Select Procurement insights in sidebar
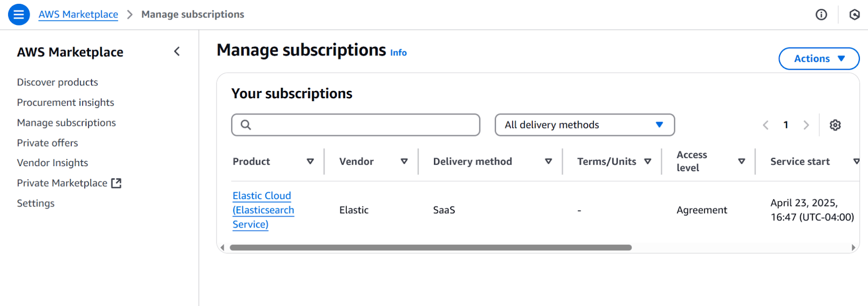Screen dimensions: 868x306 pos(66,103)
